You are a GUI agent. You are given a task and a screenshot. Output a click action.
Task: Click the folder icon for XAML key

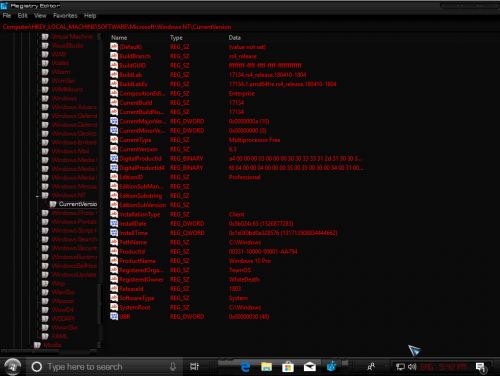pyautogui.click(x=45, y=336)
